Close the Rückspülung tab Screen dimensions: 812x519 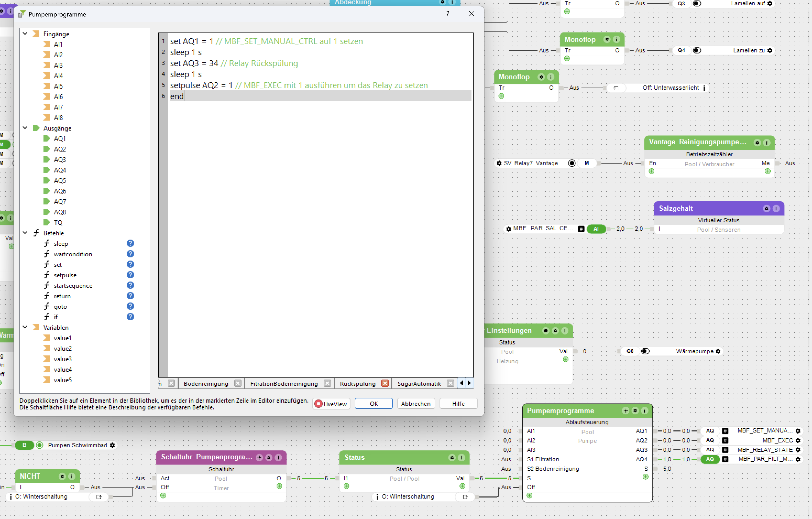point(385,384)
